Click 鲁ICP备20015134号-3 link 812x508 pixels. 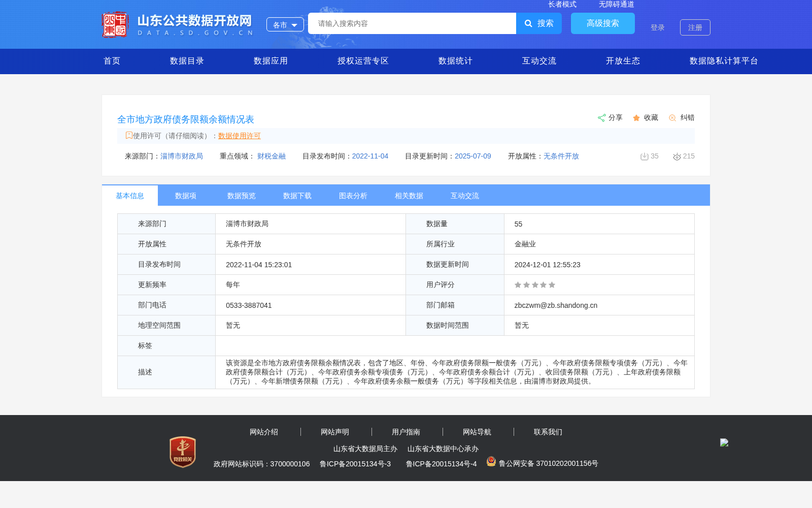pos(355,464)
